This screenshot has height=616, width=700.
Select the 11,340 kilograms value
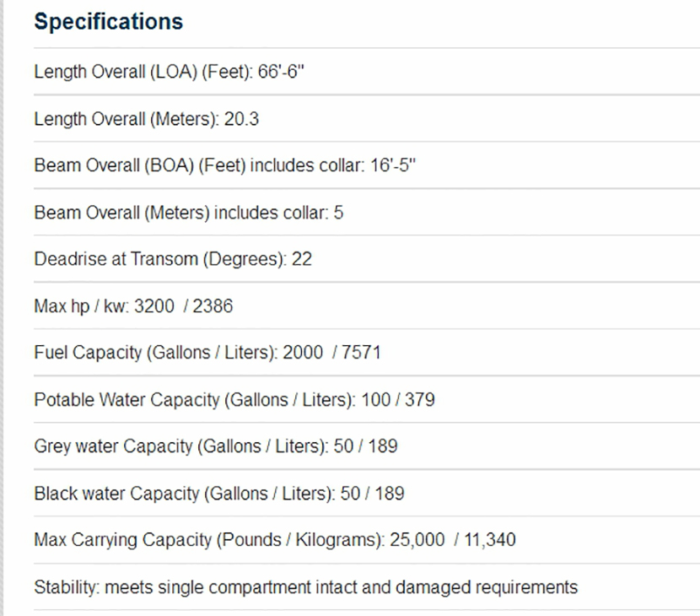tap(490, 539)
